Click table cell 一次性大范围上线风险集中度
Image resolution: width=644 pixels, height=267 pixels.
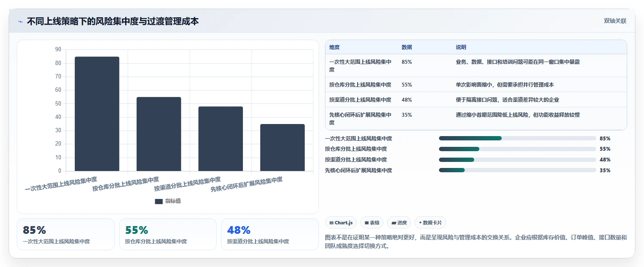[x=360, y=65]
